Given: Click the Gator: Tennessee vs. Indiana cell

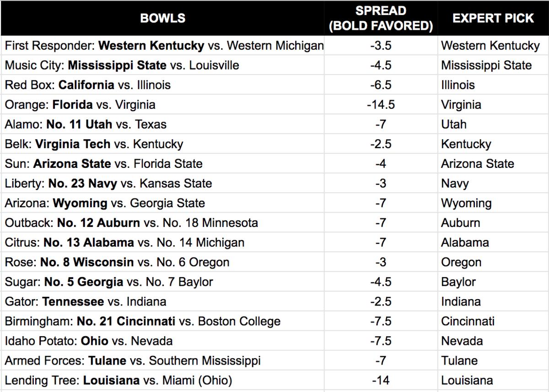Looking at the screenshot, I should pos(86,301).
